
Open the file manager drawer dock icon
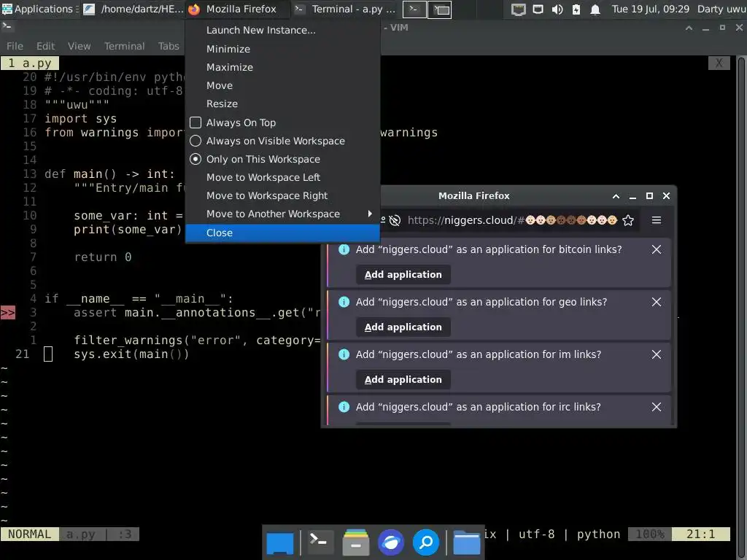point(355,542)
